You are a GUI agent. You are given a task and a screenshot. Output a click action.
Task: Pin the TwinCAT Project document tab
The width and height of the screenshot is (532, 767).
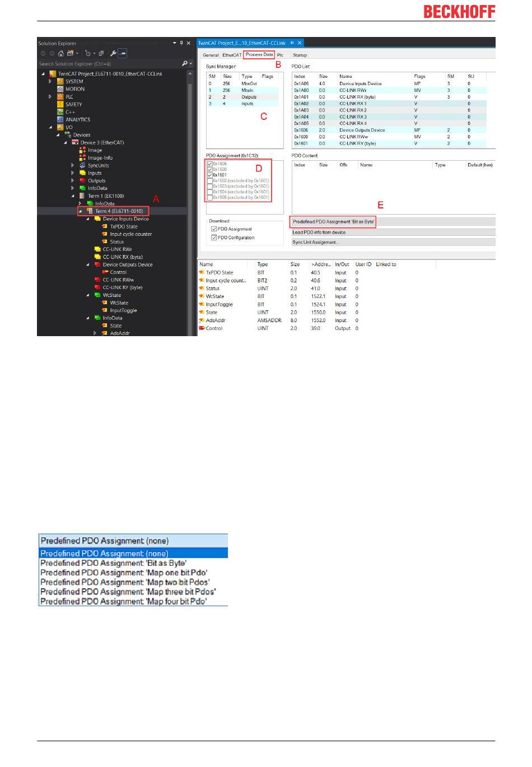pos(292,43)
